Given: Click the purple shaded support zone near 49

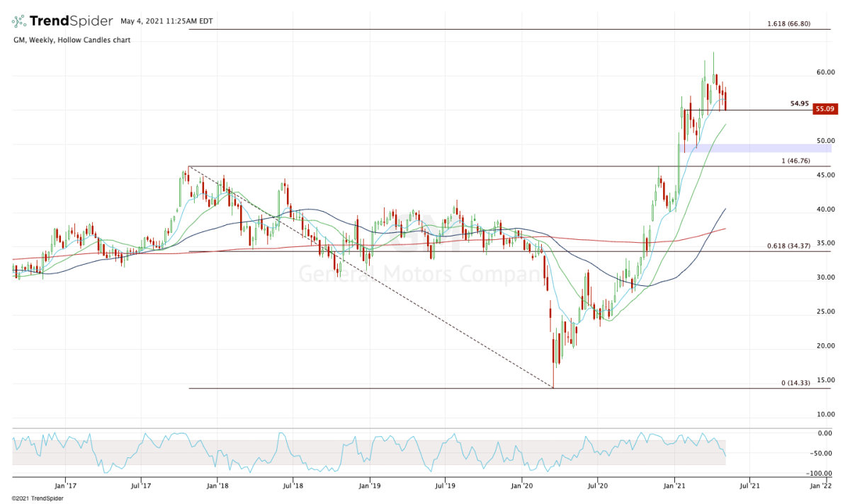Looking at the screenshot, I should coord(755,148).
